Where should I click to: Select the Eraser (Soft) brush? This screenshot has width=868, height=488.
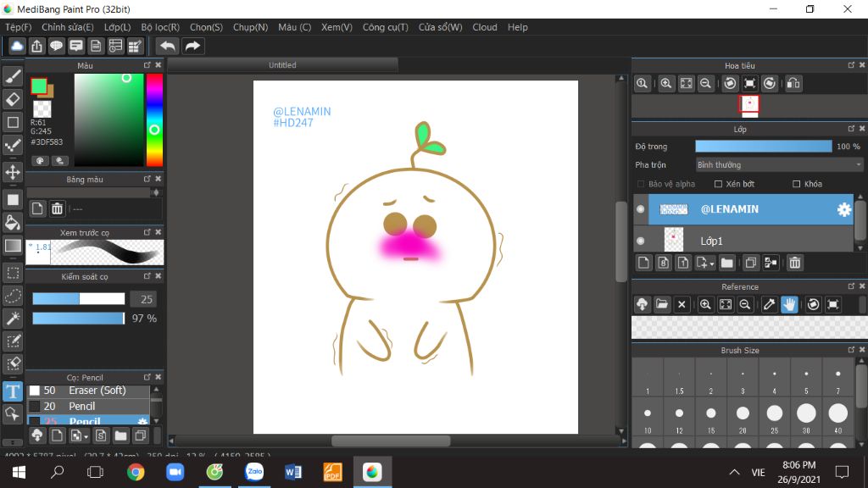88,391
